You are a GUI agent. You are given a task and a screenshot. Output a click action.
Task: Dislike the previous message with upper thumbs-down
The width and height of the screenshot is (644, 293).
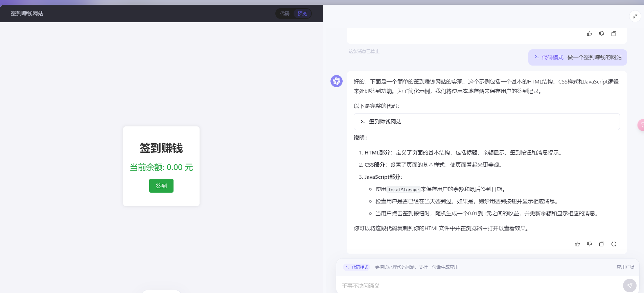pyautogui.click(x=602, y=34)
